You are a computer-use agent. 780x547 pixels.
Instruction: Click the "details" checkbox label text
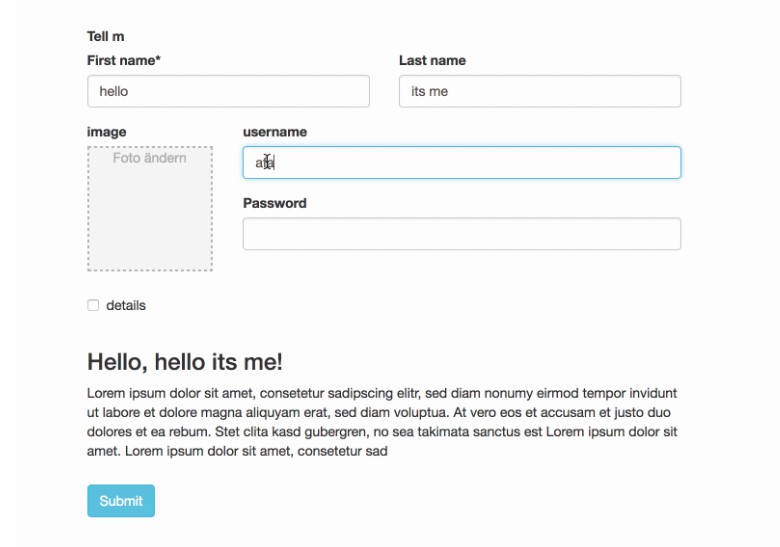click(126, 306)
